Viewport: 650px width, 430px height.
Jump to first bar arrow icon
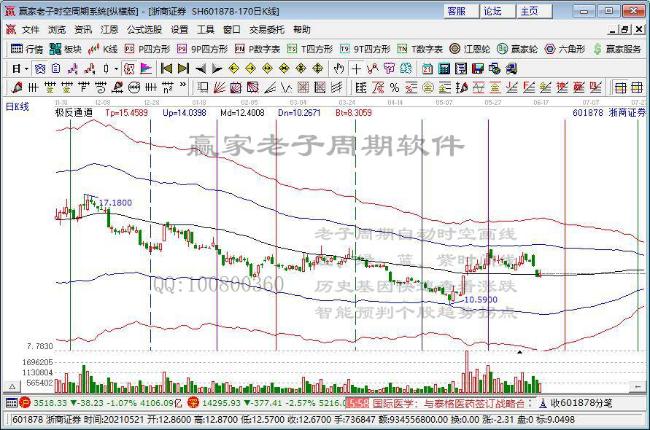click(x=166, y=68)
